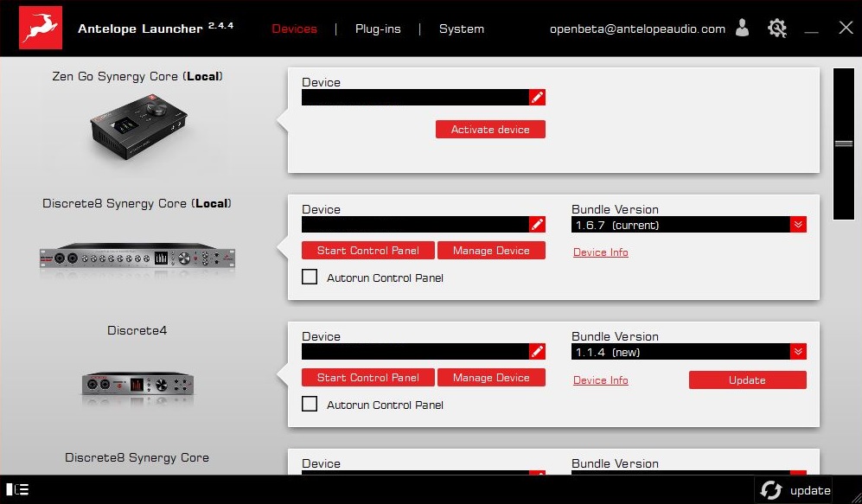
Task: Start Control Panel for Discrete4
Action: 367,378
